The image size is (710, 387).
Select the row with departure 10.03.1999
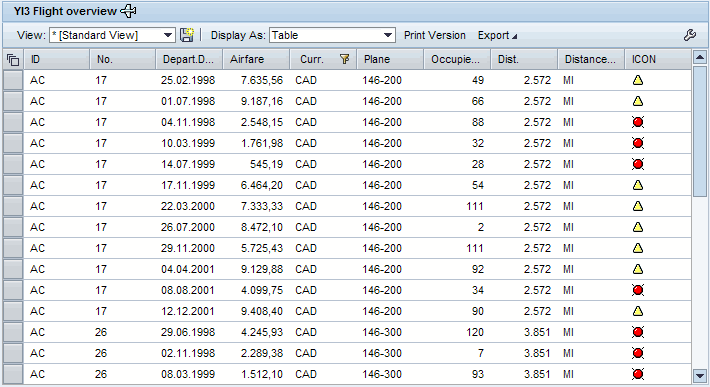(13, 143)
